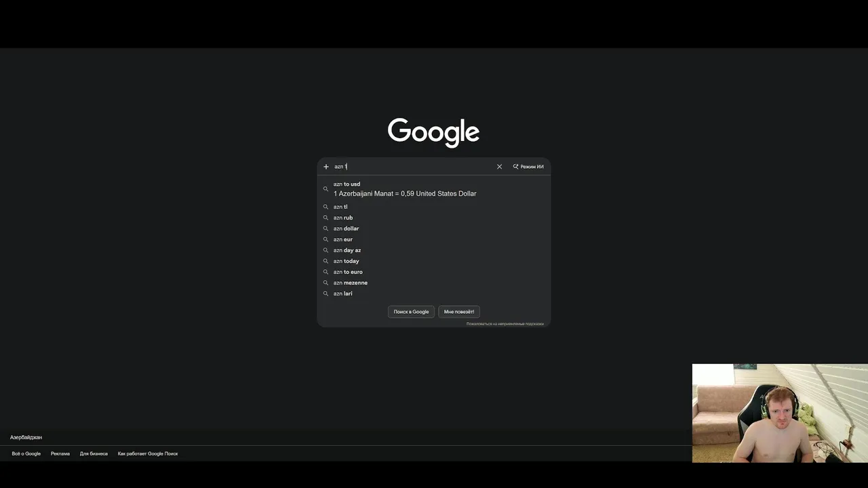
Task: Open AI mode (Режим ИИ)
Action: [x=528, y=167]
